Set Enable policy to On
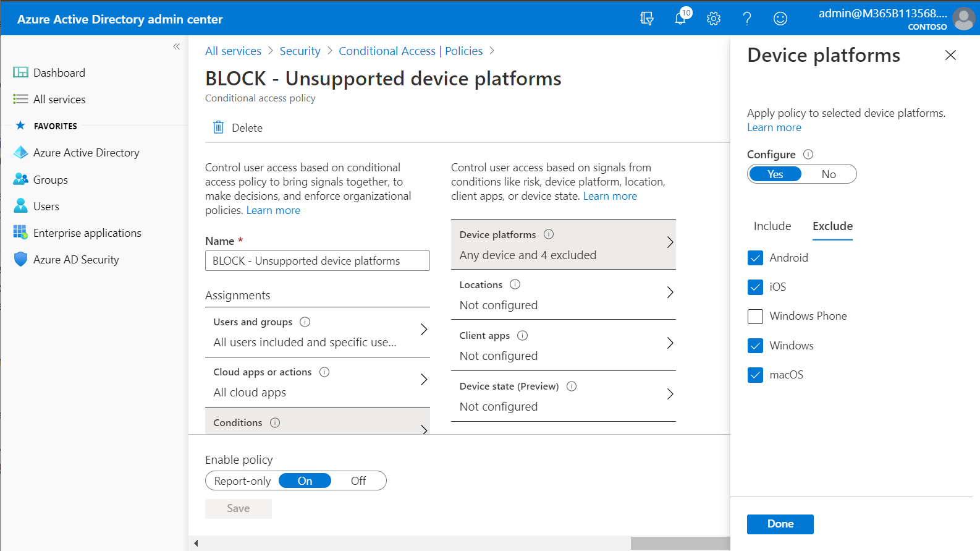Screen dimensions: 980x551 click(305, 481)
